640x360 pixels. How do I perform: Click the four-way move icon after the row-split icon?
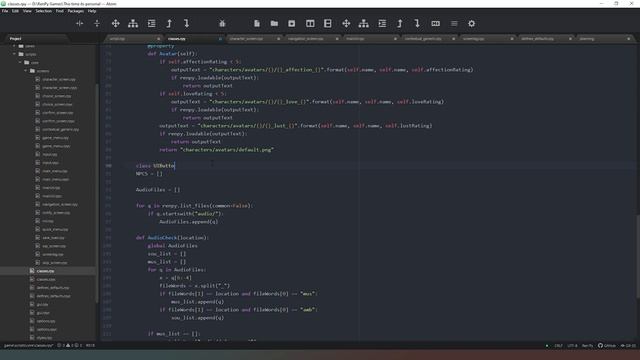pyautogui.click(x=346, y=23)
